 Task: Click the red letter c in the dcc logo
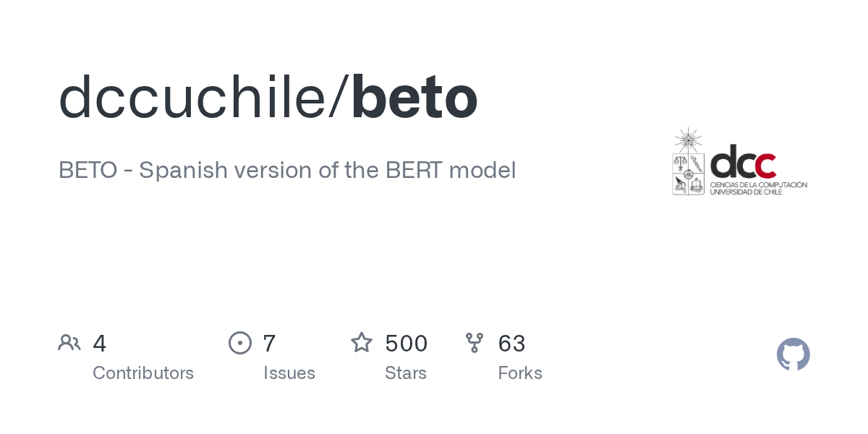(765, 164)
